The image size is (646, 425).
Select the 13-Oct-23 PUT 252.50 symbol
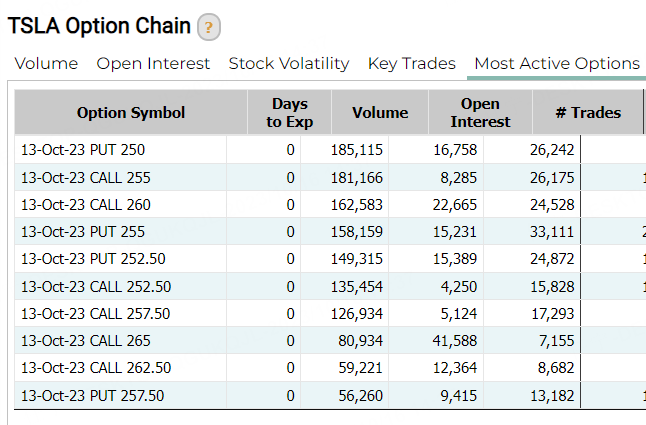point(93,259)
